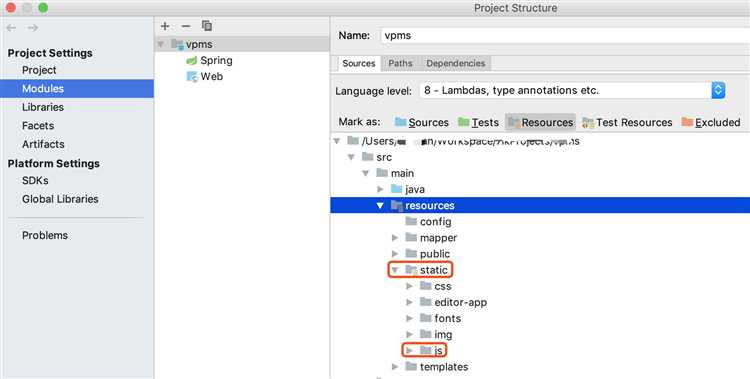Viewport: 750px width, 379px height.
Task: Open the Language level dropdown
Action: (718, 90)
